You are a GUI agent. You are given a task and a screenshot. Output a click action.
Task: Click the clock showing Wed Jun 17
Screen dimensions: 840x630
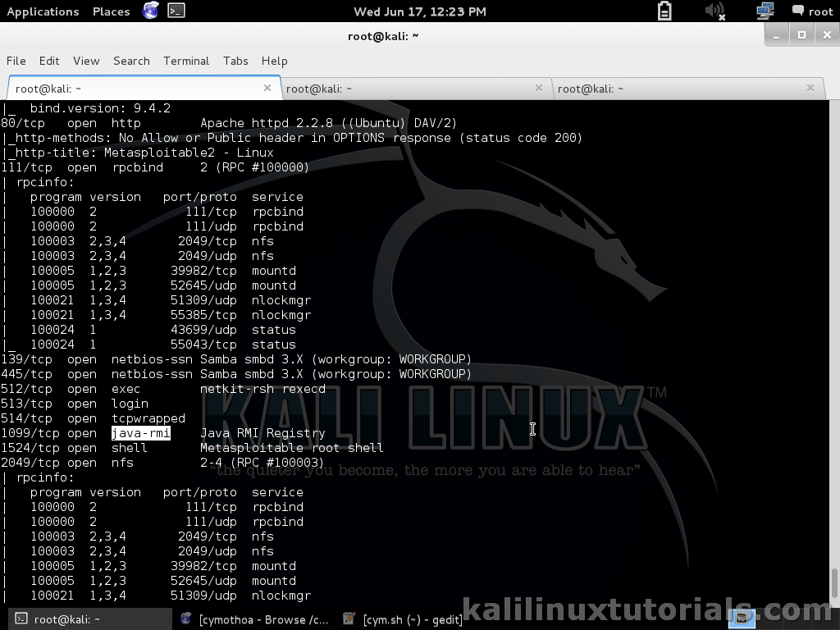[x=419, y=11]
